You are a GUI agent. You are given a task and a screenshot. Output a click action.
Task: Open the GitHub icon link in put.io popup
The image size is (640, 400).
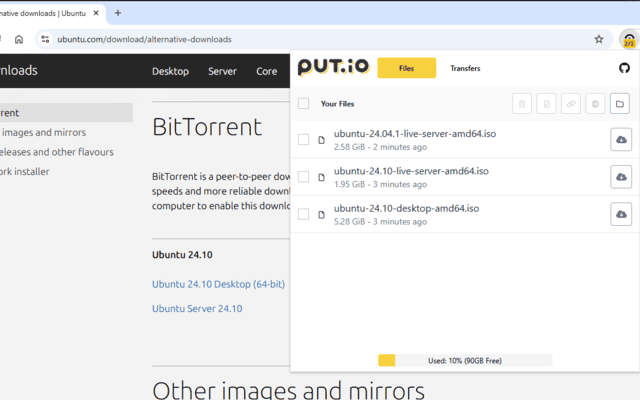(x=625, y=68)
